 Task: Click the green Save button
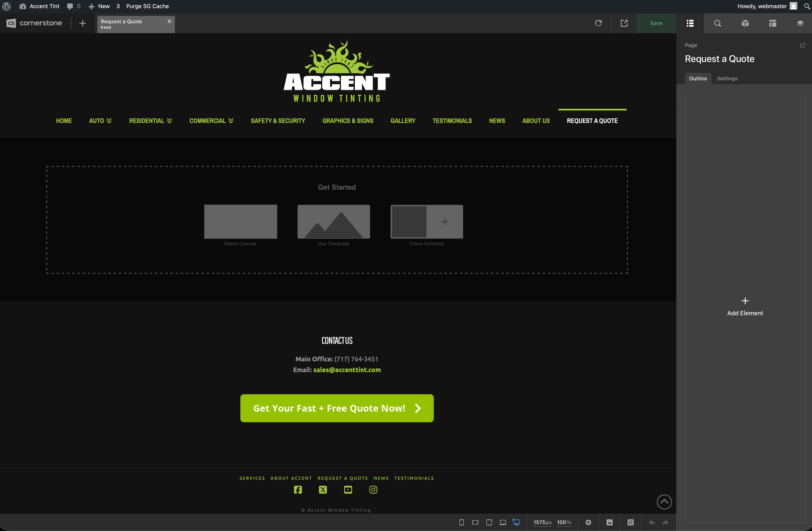(x=656, y=23)
